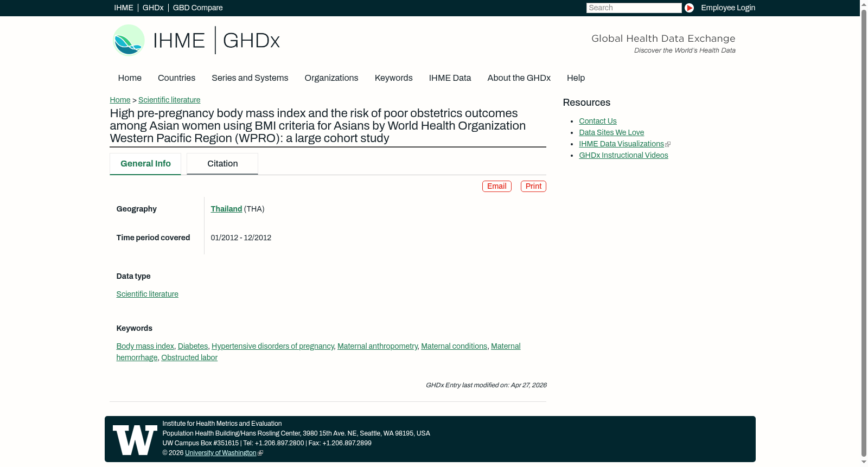
Task: Click Employee Login
Action: [727, 8]
